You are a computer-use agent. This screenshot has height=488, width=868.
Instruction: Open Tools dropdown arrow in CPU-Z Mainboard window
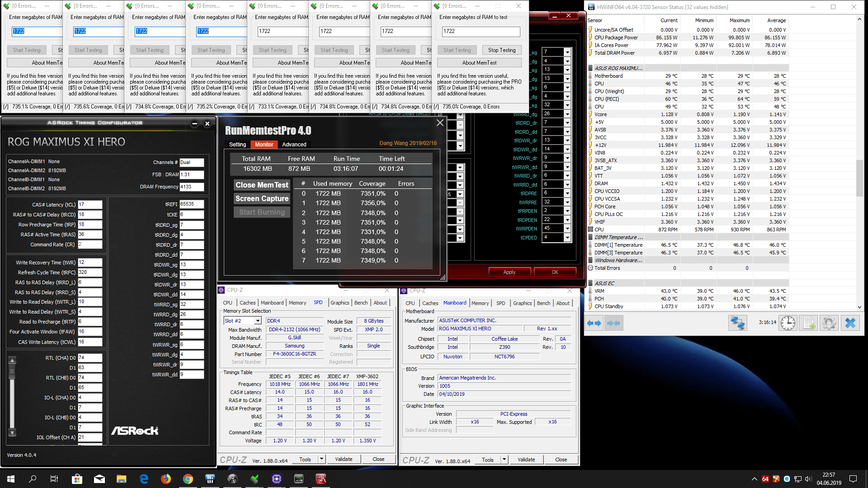coord(504,460)
